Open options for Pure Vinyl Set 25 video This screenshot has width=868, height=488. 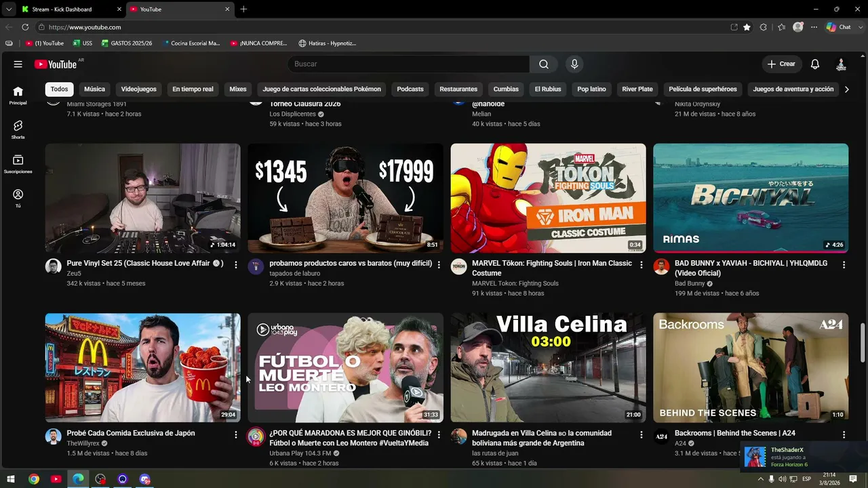pyautogui.click(x=236, y=265)
